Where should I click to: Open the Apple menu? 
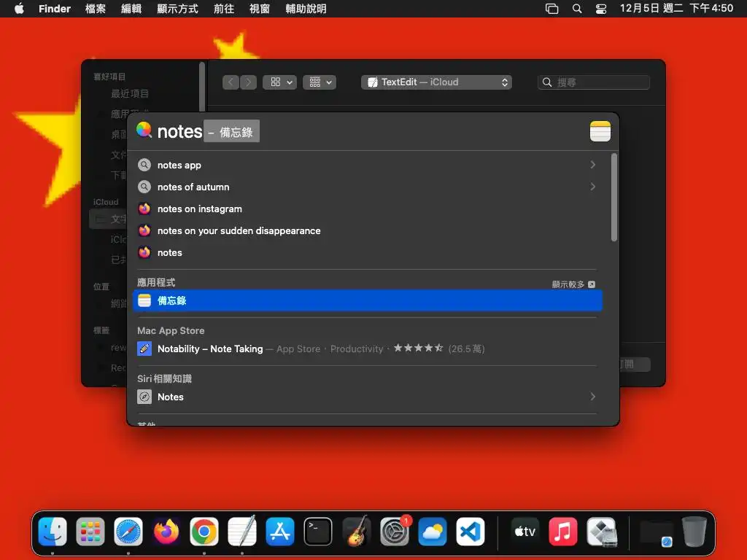(x=19, y=9)
